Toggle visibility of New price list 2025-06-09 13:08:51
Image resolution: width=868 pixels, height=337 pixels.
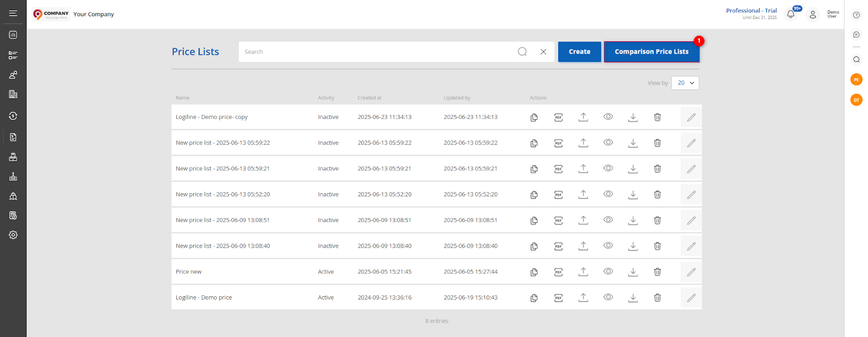608,220
